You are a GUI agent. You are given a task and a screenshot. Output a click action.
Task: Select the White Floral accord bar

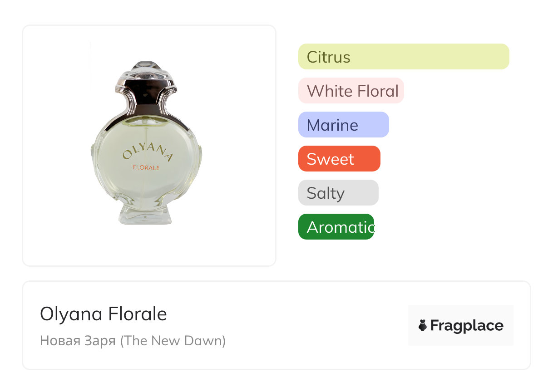coord(351,91)
